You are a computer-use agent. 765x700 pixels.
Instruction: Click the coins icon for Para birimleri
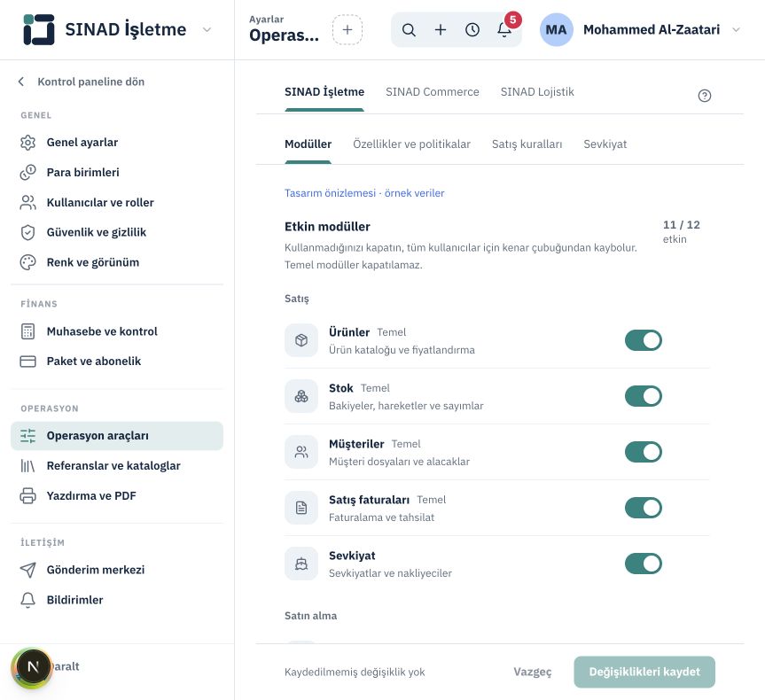tap(27, 173)
